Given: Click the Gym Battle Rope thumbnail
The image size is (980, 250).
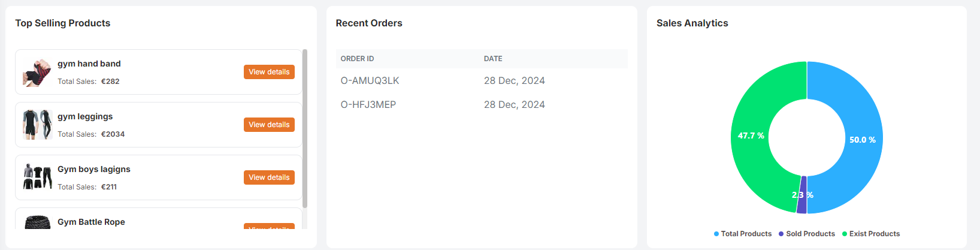Looking at the screenshot, I should (37, 222).
